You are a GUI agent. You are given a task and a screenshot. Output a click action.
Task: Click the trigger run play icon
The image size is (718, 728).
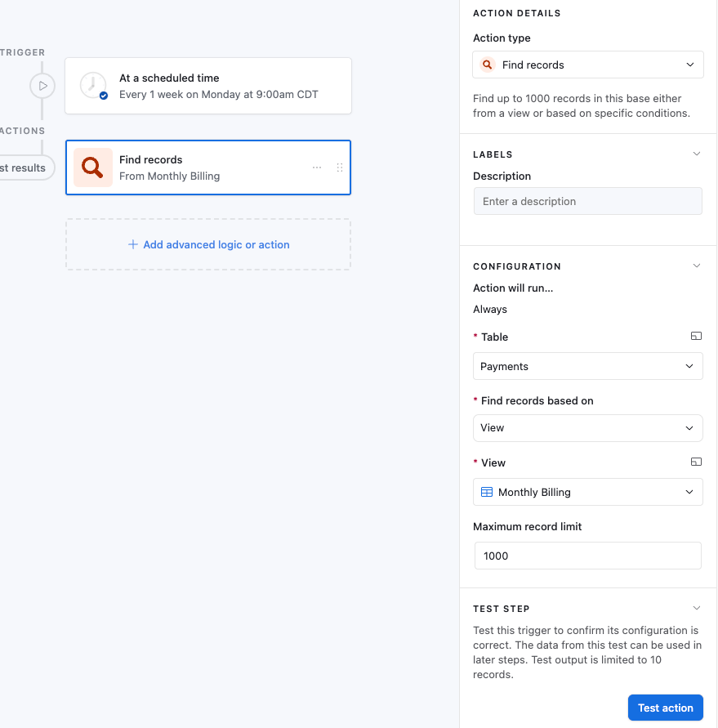(x=42, y=85)
